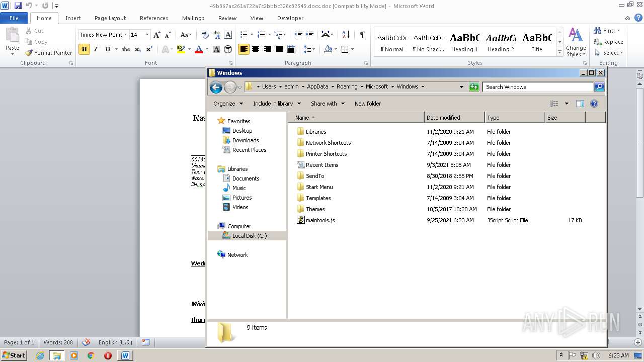644x362 pixels.
Task: Click the Chrome taskbar icon
Action: click(x=91, y=355)
